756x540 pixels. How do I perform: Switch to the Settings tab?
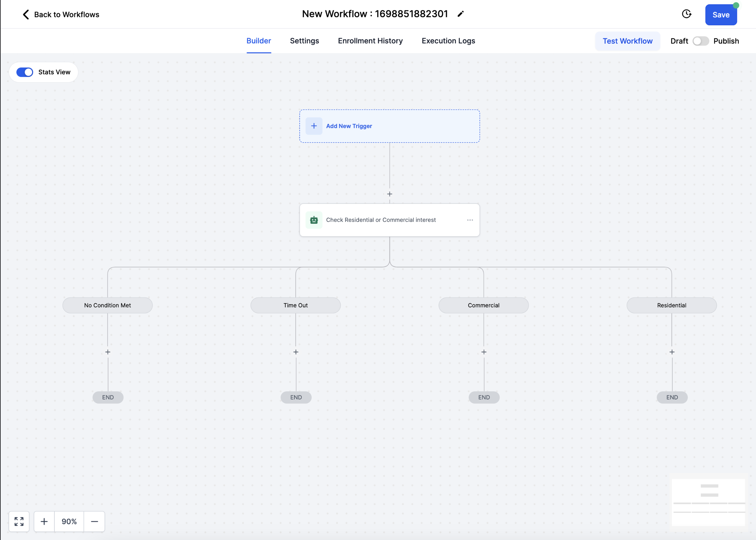[x=304, y=41]
